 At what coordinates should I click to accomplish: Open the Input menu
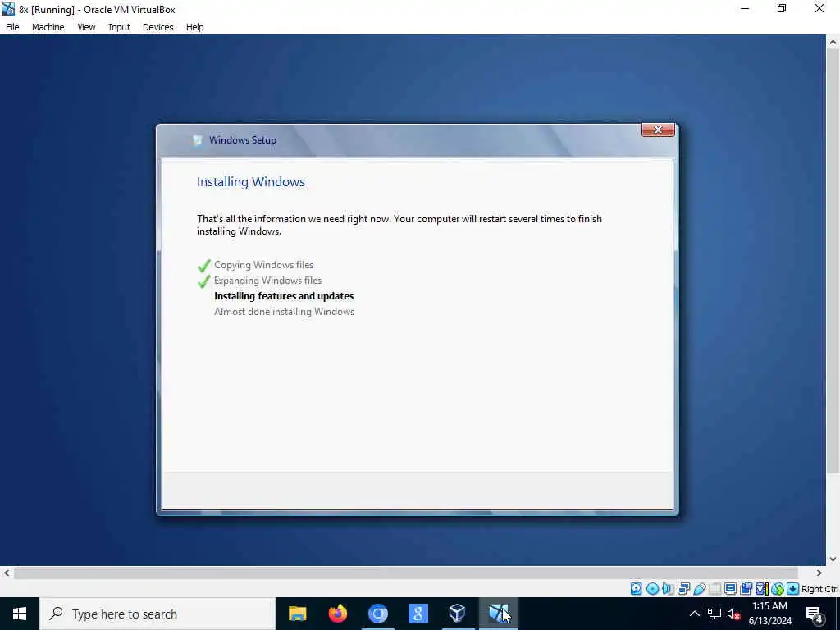click(119, 27)
